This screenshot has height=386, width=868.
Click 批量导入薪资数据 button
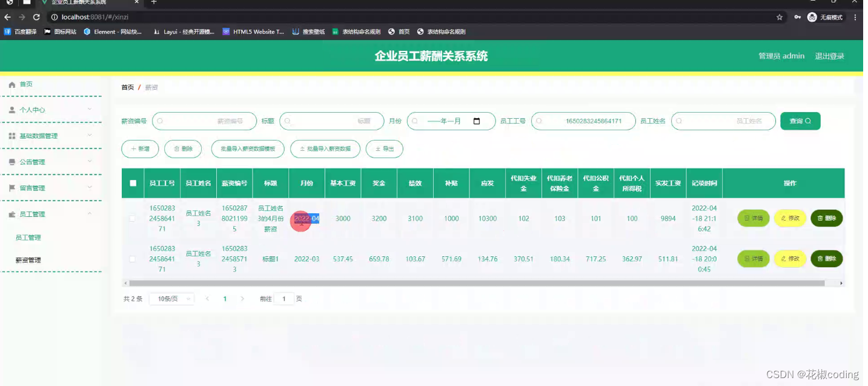[325, 148]
